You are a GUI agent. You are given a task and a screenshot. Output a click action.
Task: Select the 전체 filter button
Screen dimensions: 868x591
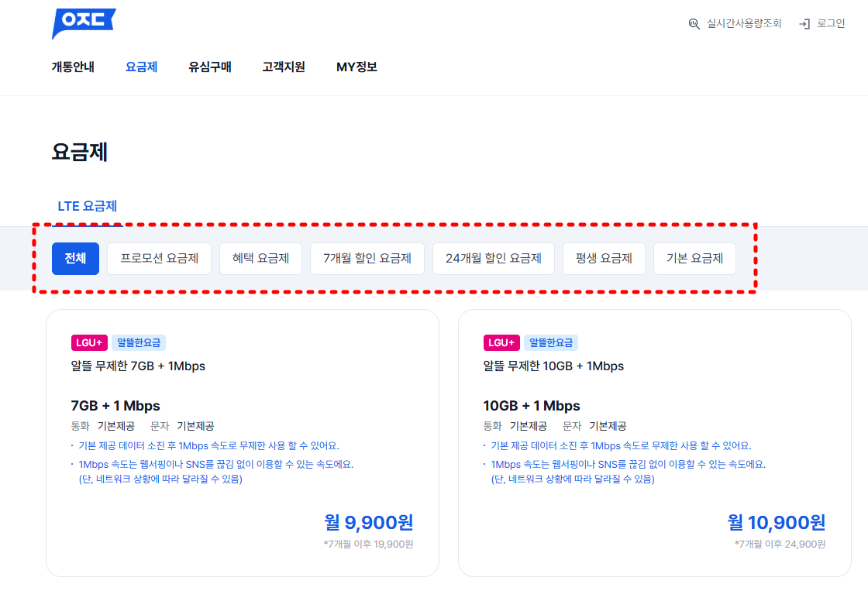pyautogui.click(x=75, y=259)
